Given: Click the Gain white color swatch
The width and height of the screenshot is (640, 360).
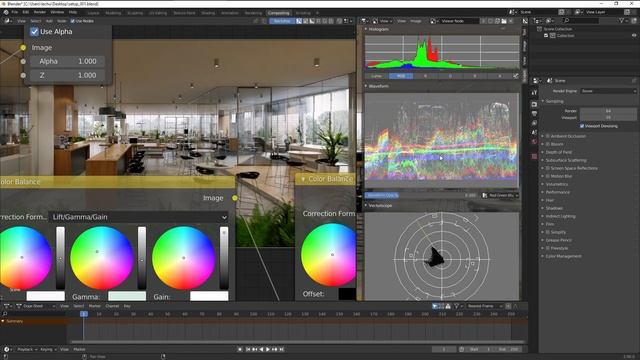Looking at the screenshot, I should pyautogui.click(x=209, y=296).
